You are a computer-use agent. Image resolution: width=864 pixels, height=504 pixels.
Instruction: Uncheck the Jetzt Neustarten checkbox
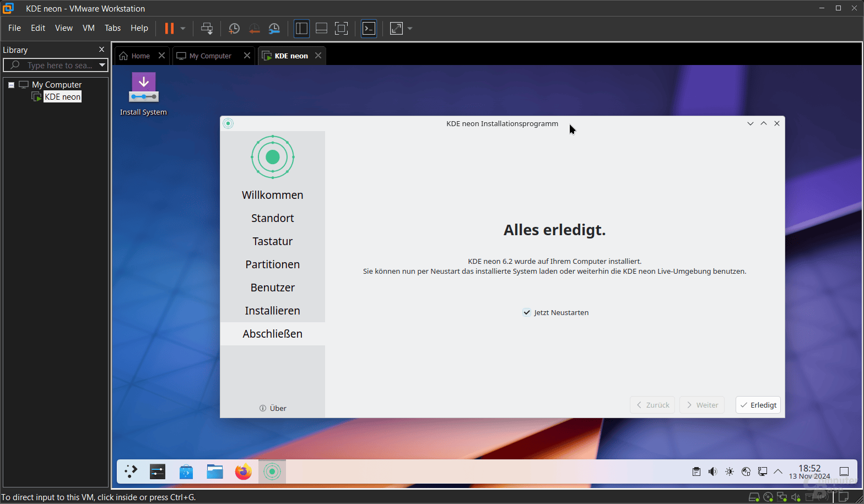(x=527, y=312)
